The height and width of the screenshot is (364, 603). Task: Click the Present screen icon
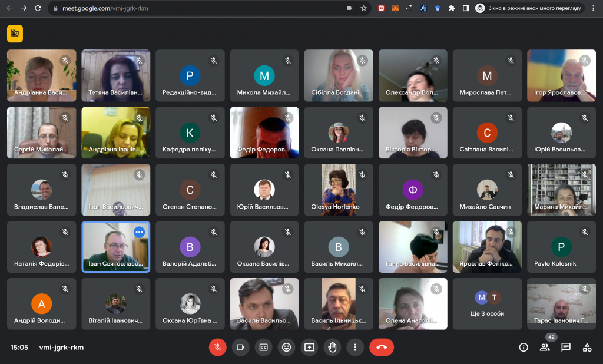click(x=309, y=348)
